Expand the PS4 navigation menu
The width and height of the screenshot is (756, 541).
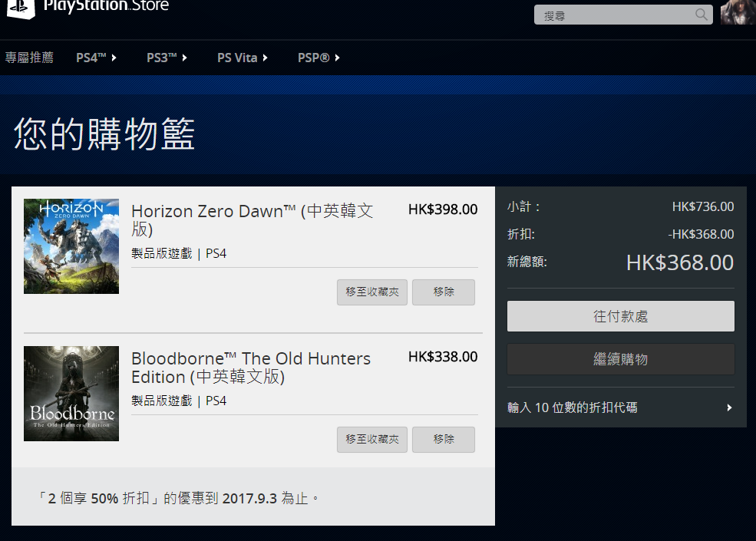(x=96, y=58)
